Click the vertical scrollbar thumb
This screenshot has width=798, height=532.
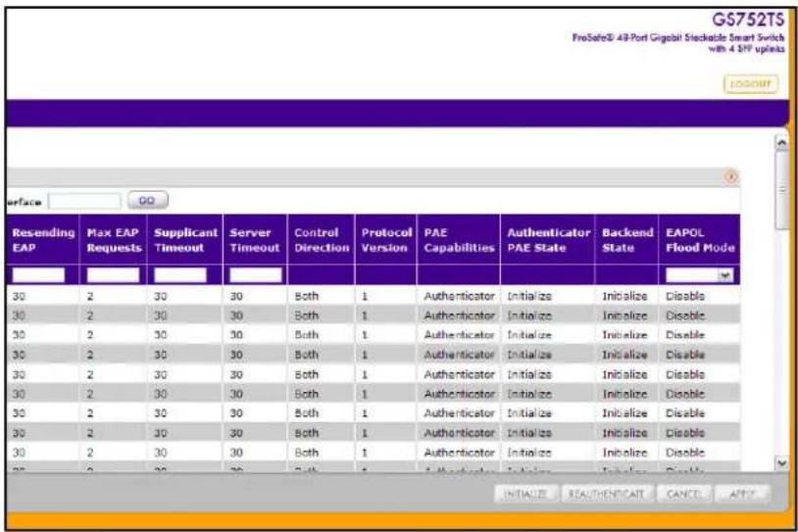coord(781,191)
